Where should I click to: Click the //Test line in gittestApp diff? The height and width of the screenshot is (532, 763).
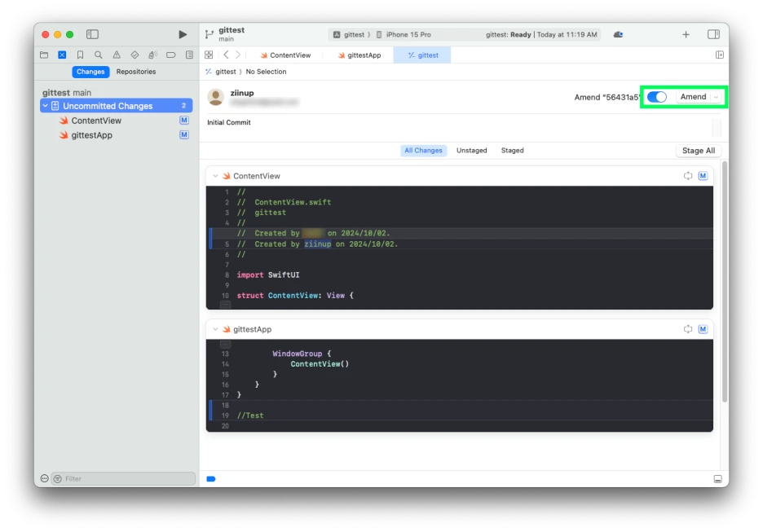click(250, 415)
